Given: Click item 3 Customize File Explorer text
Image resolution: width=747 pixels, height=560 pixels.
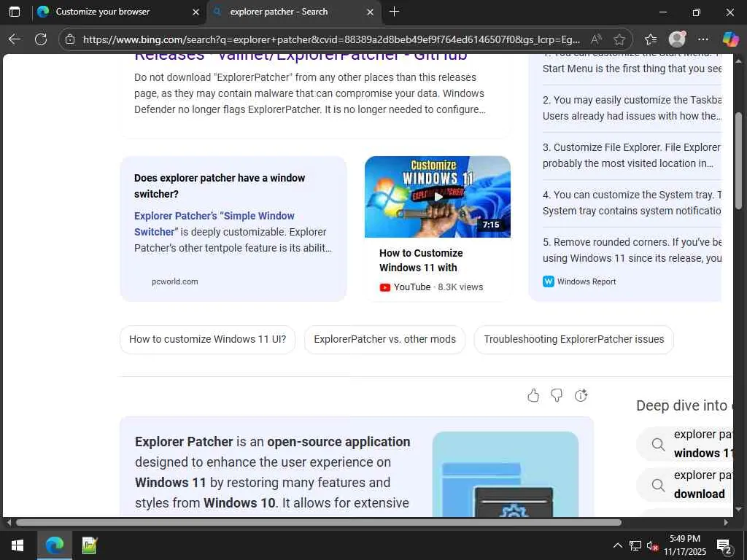Looking at the screenshot, I should (x=631, y=155).
